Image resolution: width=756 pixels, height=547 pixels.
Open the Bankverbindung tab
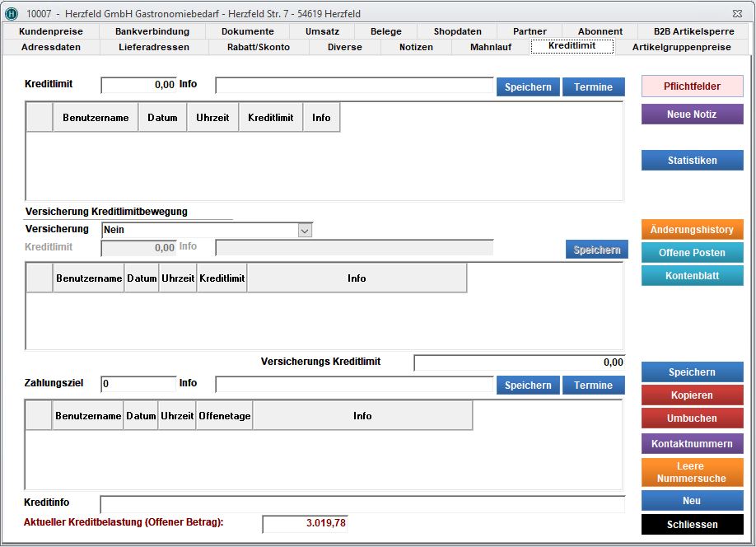point(152,31)
